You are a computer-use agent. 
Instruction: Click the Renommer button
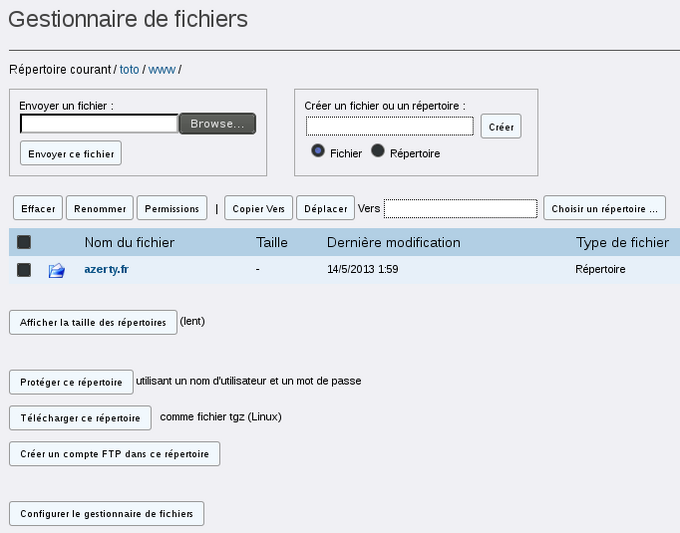(100, 208)
